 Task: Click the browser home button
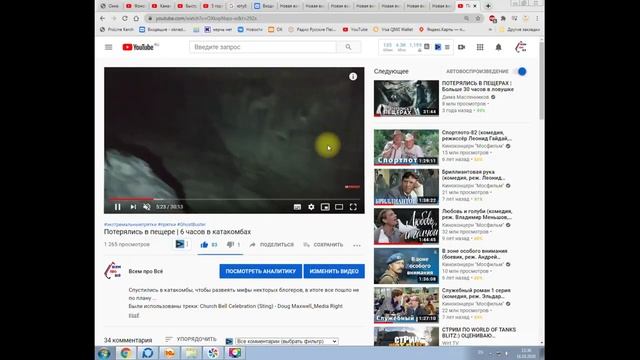click(136, 18)
